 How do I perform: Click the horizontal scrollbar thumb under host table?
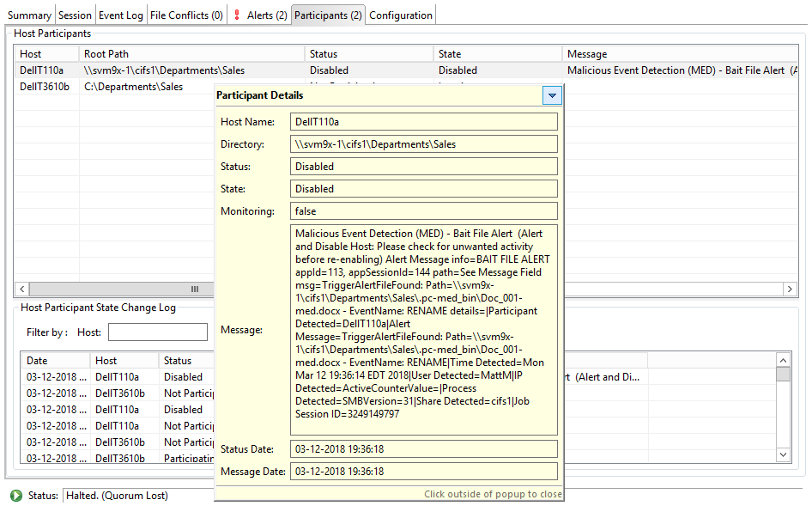pyautogui.click(x=195, y=290)
